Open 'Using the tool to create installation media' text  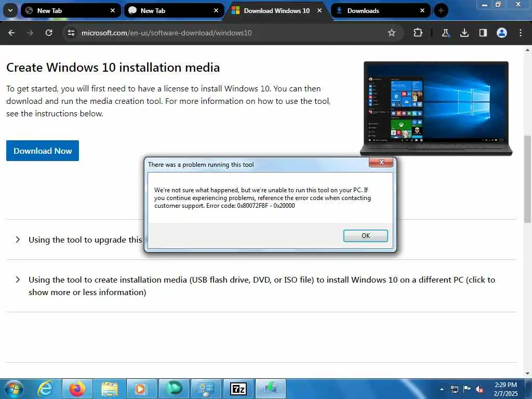click(x=262, y=286)
